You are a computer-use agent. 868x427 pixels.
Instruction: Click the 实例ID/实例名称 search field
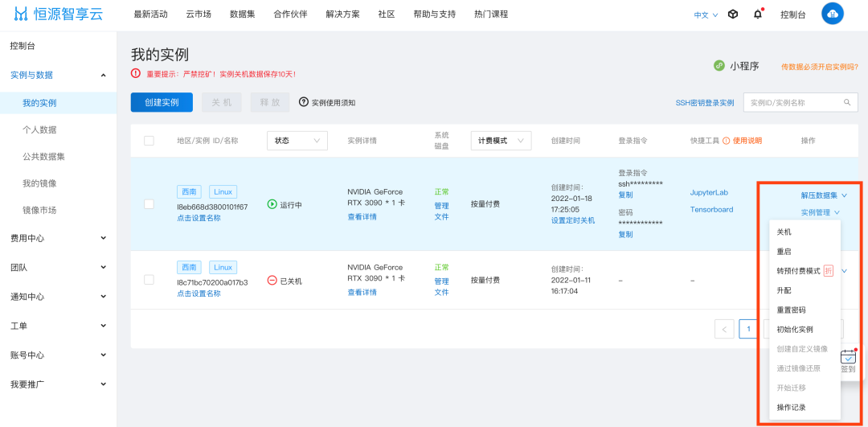tap(792, 103)
